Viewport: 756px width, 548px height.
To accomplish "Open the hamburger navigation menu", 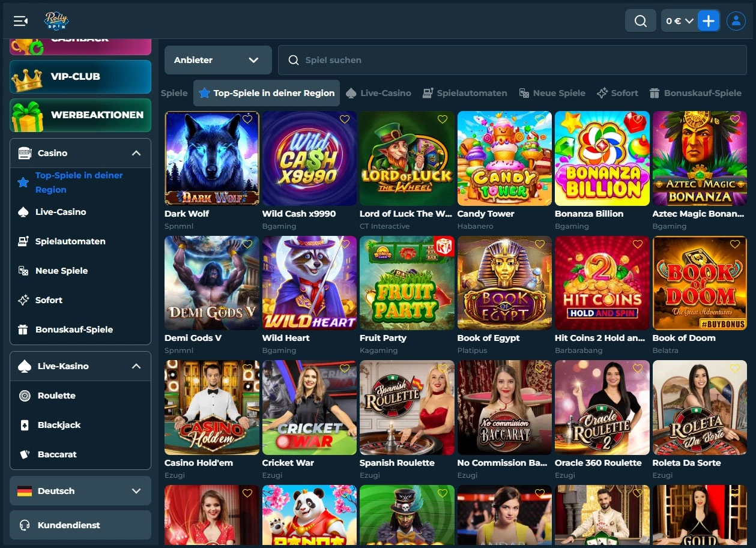I will pos(20,20).
